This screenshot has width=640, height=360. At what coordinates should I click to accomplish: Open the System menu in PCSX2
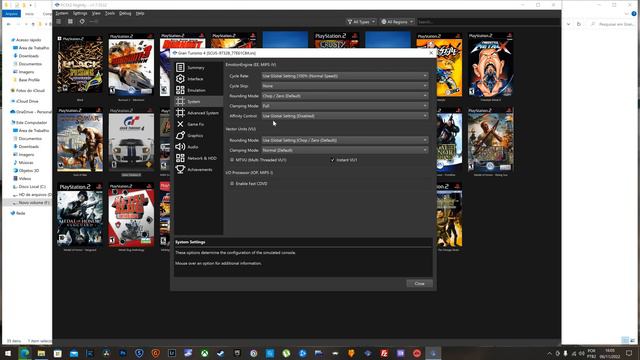coord(62,13)
